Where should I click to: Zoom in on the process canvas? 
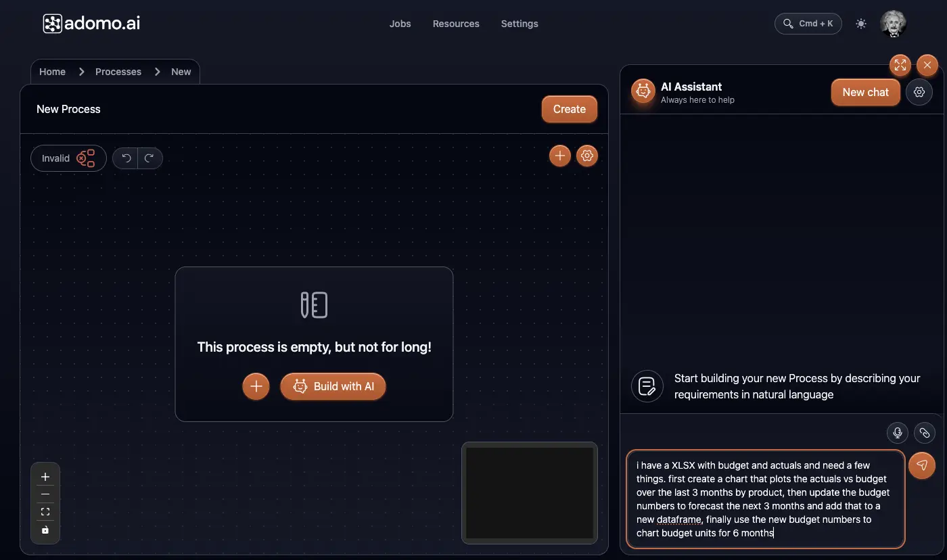[45, 476]
